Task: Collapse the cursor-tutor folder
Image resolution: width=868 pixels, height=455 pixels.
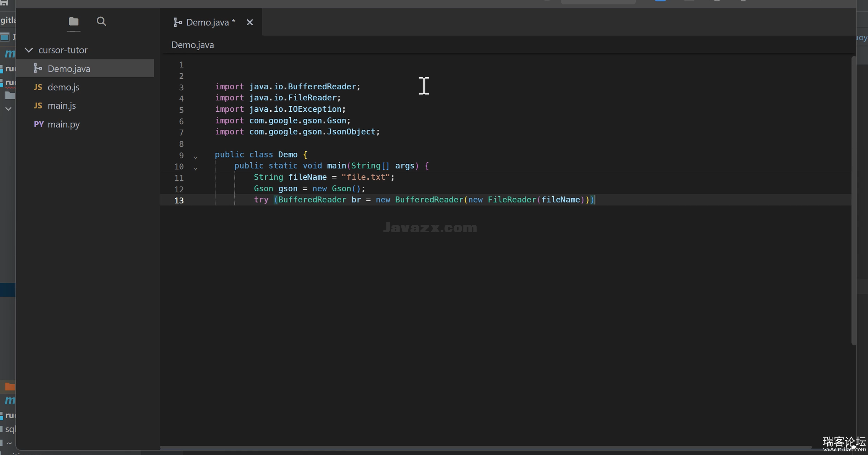Action: (x=29, y=50)
